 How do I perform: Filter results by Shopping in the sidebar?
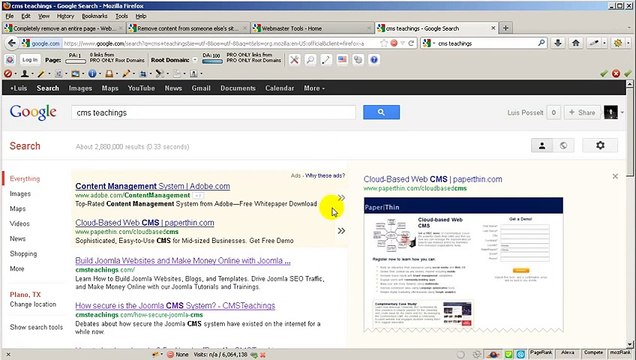click(x=23, y=254)
